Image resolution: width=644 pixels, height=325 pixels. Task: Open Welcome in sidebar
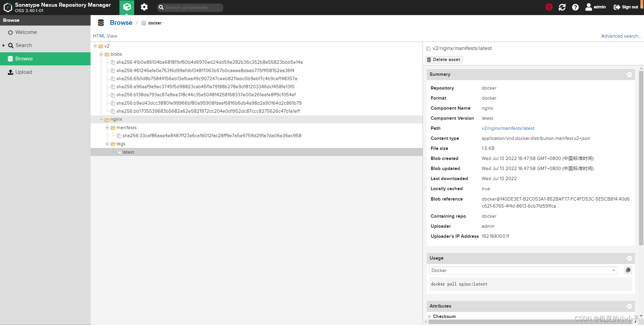pyautogui.click(x=45, y=32)
